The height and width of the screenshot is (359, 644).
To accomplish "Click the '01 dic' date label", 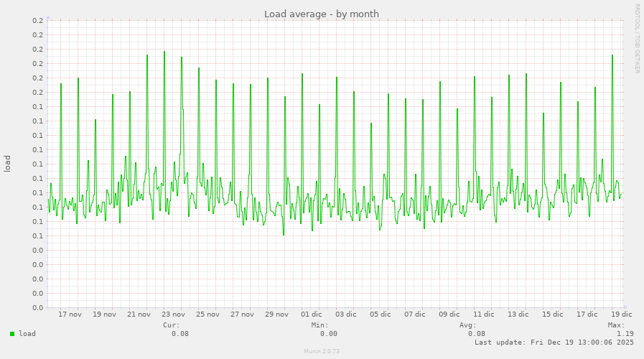I will [x=312, y=314].
